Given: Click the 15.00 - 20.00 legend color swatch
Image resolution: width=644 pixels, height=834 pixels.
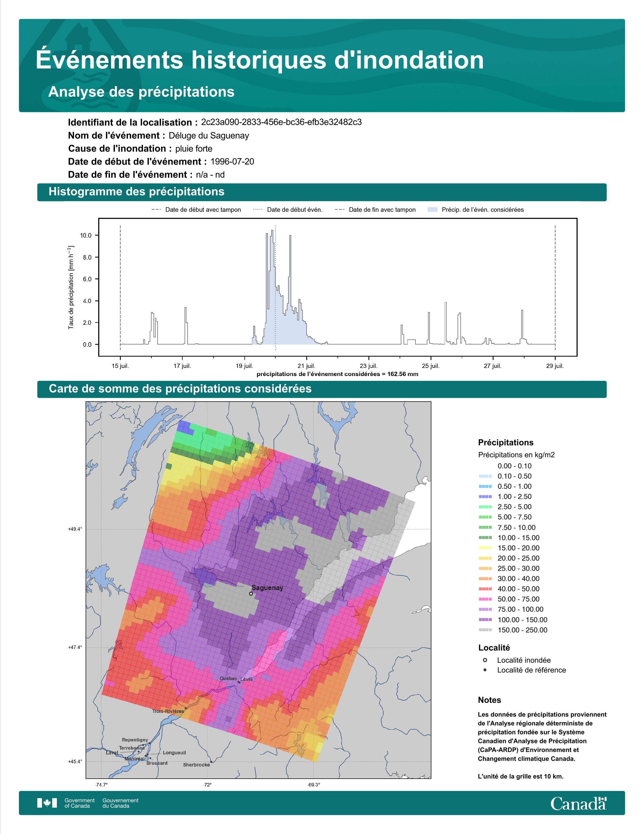Looking at the screenshot, I should 485,548.
